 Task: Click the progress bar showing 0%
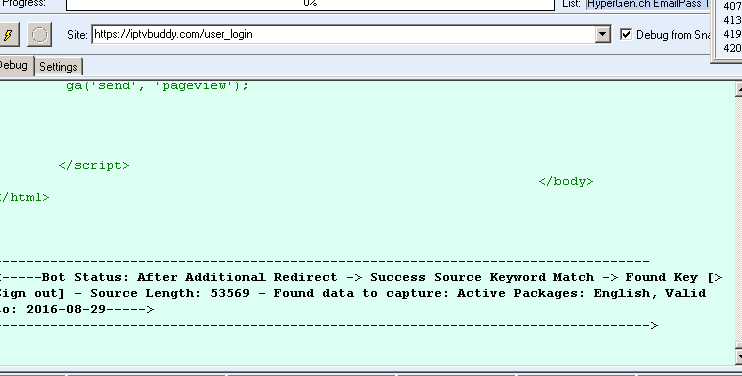310,4
